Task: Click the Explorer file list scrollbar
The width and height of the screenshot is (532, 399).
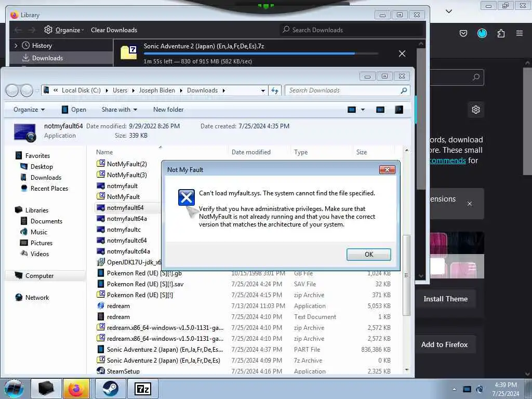Action: (406, 275)
